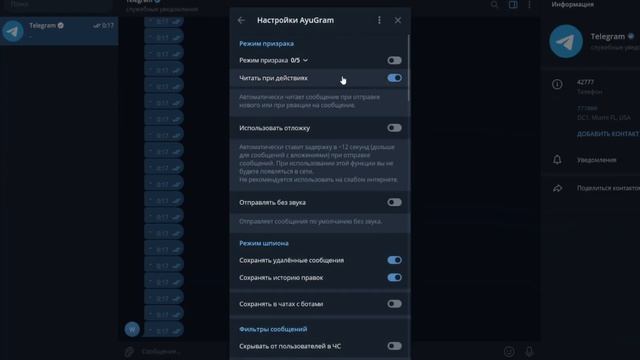Disable Читать при действиях switch
The width and height of the screenshot is (640, 360).
point(394,78)
